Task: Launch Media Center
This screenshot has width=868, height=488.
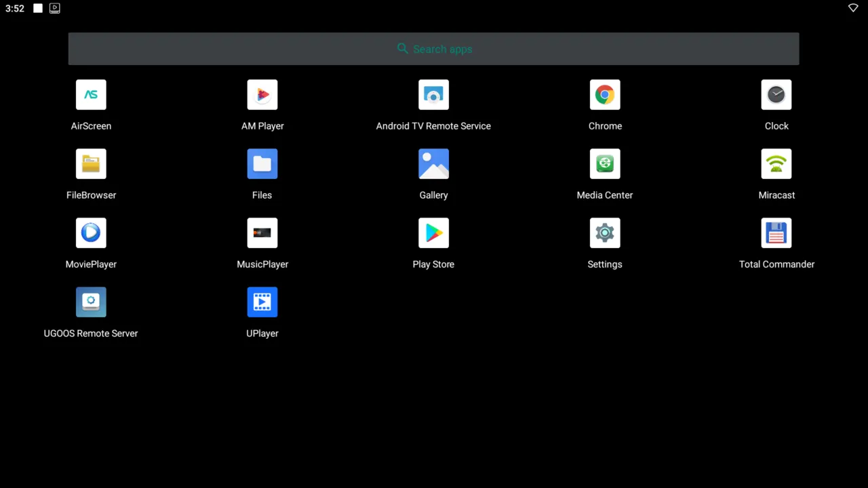Action: click(605, 164)
